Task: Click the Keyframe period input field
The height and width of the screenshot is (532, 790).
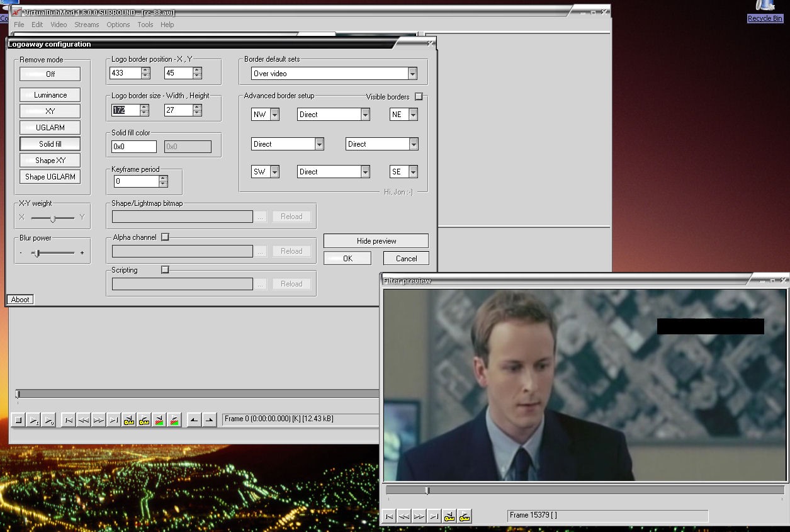Action: click(136, 181)
